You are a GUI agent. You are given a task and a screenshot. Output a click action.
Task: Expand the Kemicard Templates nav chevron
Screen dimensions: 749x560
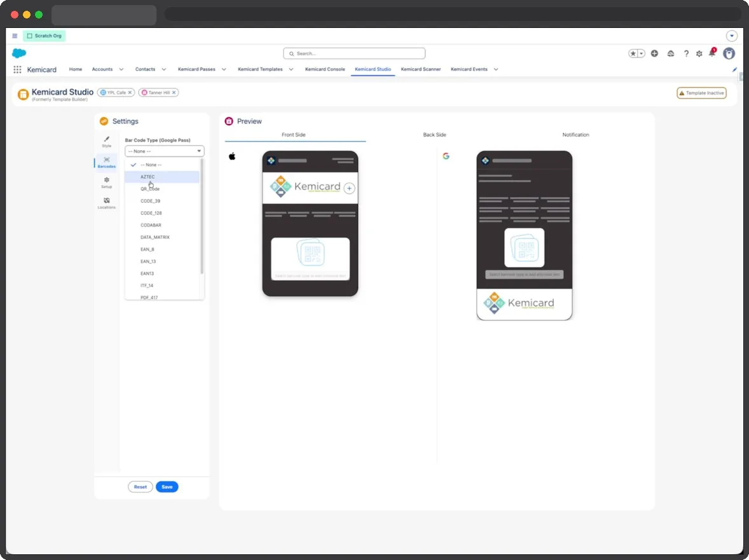(291, 69)
